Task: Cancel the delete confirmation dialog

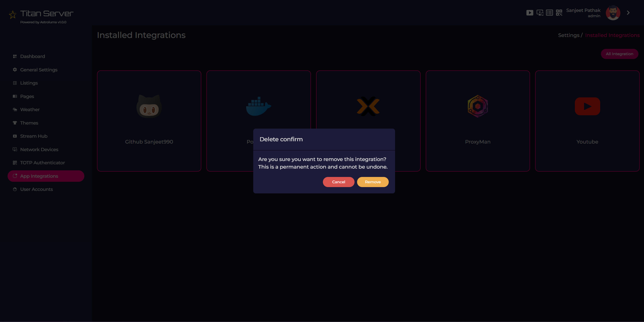Action: [338, 182]
